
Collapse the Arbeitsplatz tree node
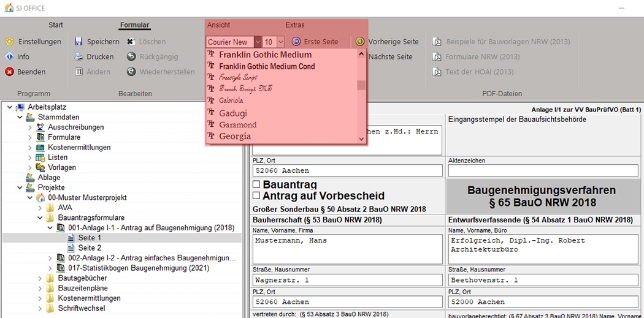pos(9,107)
